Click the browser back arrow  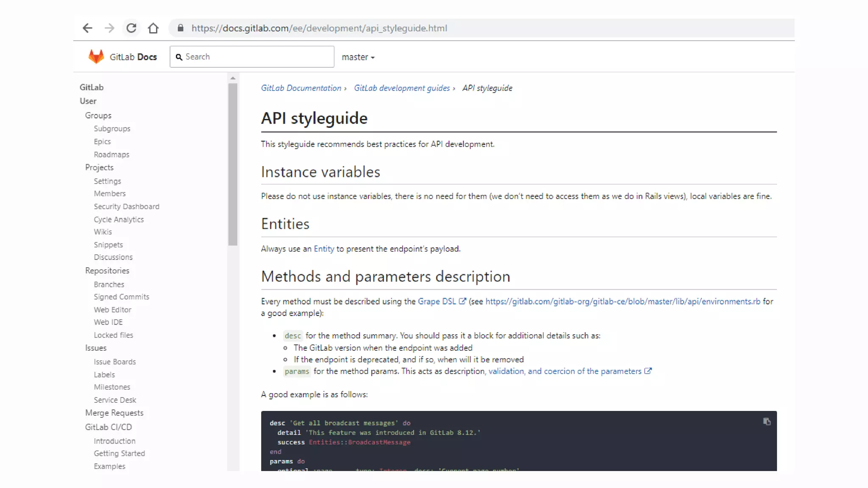click(x=87, y=28)
